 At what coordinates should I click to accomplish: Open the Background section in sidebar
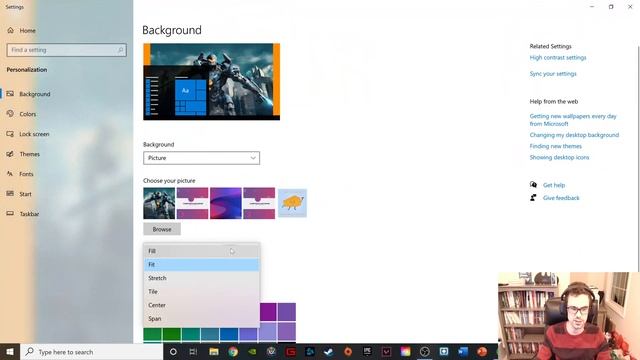pos(67,94)
